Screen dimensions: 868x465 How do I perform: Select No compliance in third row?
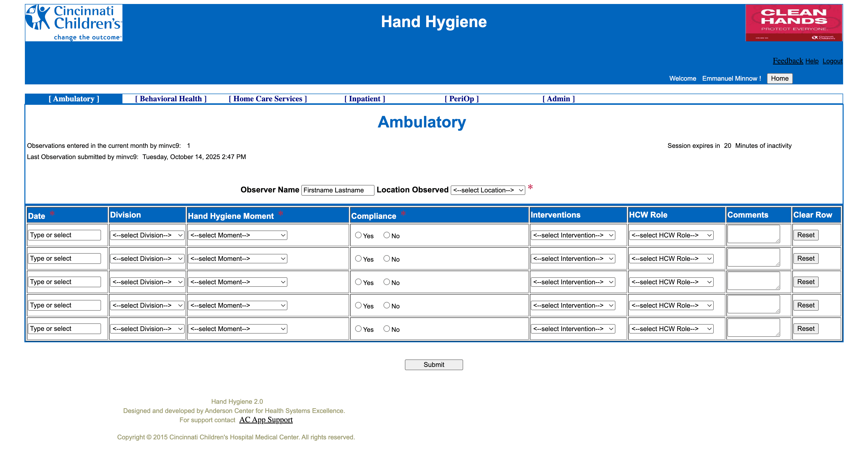point(386,282)
